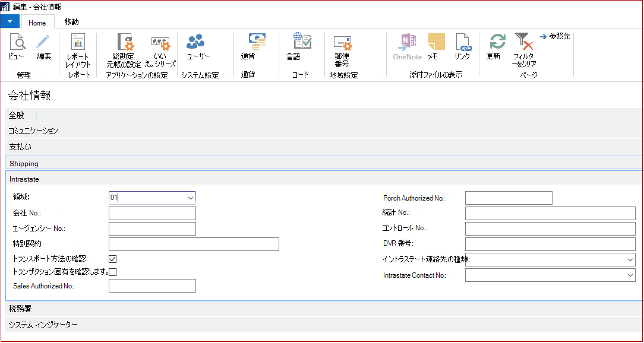Click the 会社情報 page heading
This screenshot has height=343, width=644.
30,96
